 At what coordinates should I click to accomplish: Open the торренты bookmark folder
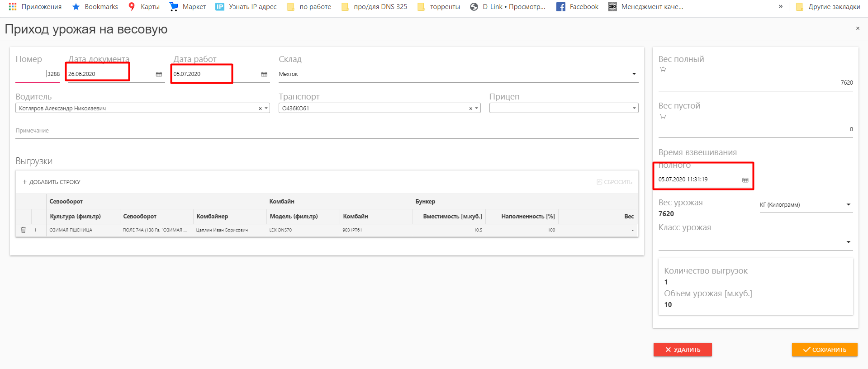(x=438, y=7)
